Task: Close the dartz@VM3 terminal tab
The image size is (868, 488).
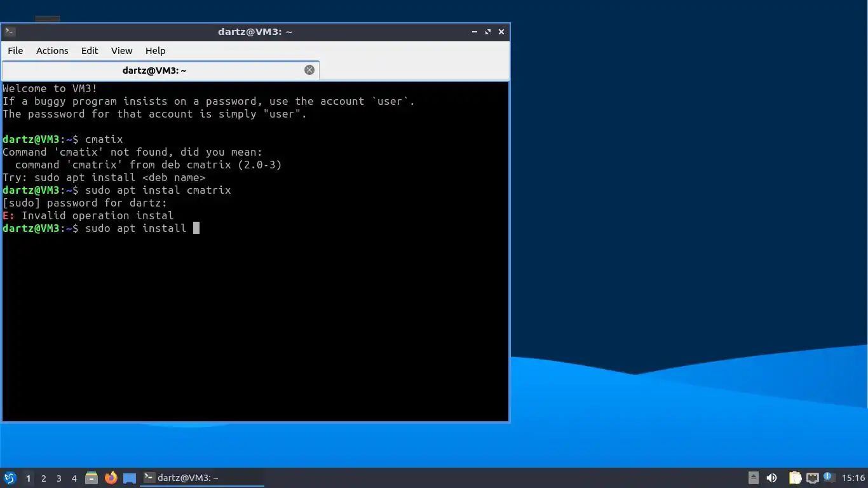Action: click(309, 70)
